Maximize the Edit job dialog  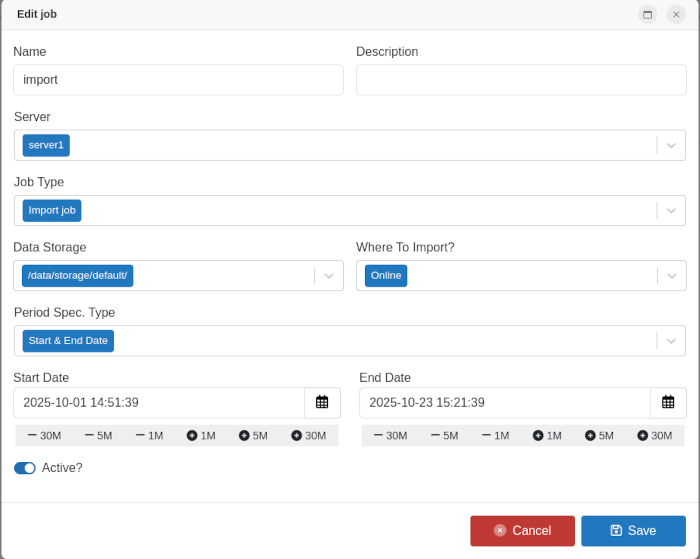coord(647,14)
